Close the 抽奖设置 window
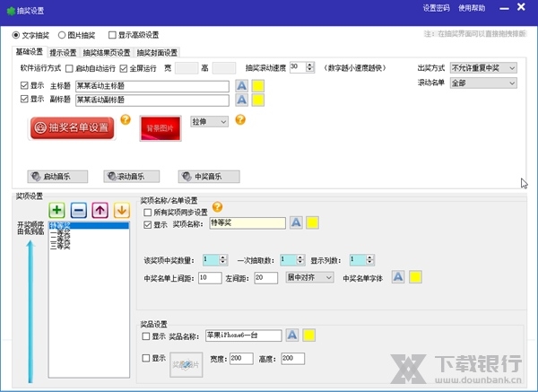 pos(521,7)
